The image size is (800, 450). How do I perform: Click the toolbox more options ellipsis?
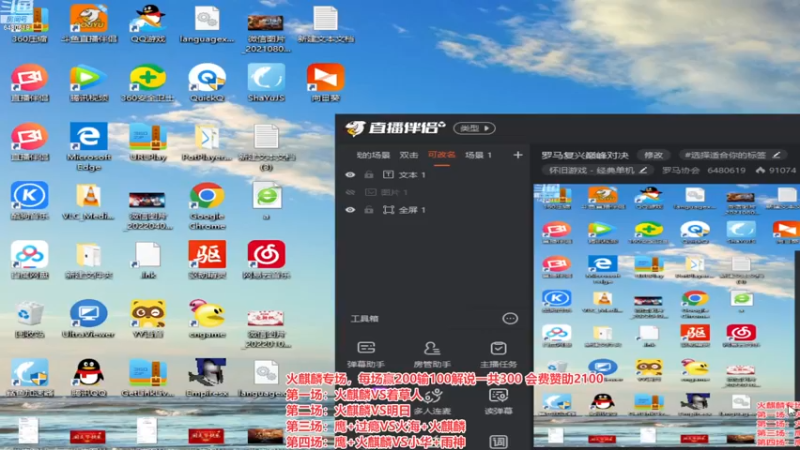click(510, 318)
